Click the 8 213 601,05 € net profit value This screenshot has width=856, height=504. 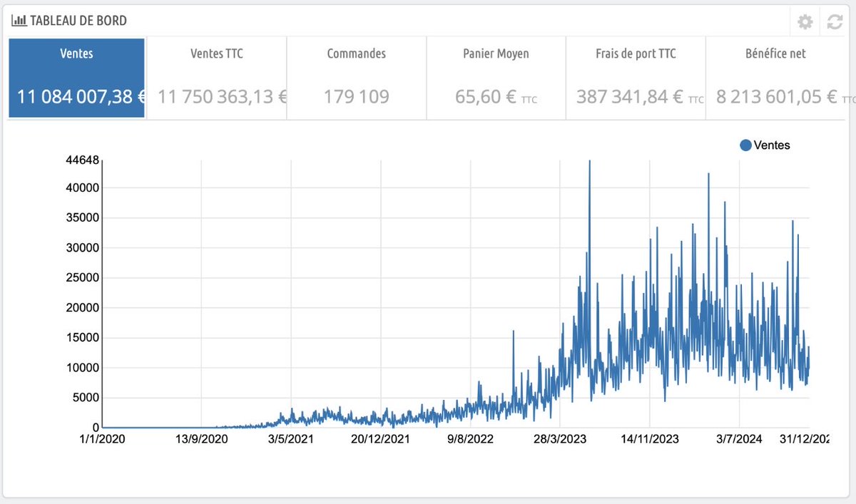click(777, 96)
